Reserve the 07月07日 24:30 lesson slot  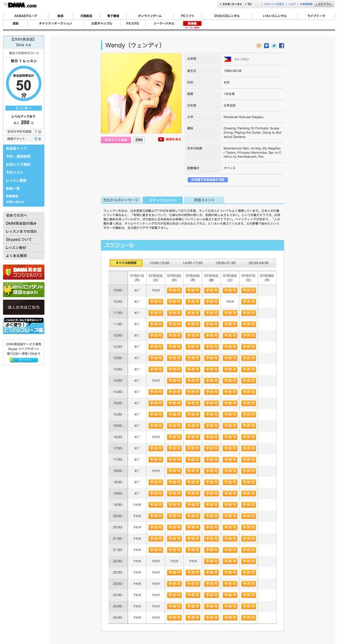pos(248,617)
